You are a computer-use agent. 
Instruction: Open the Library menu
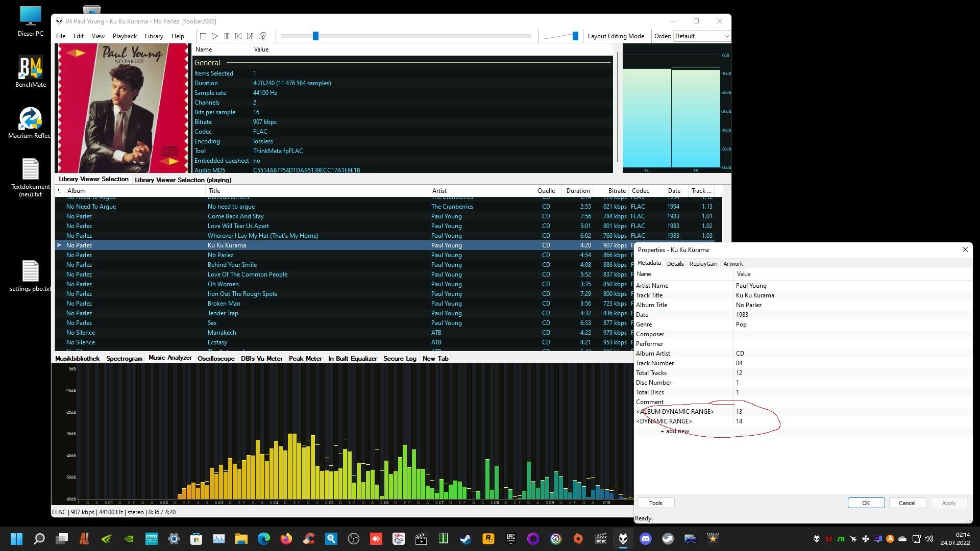click(x=154, y=36)
